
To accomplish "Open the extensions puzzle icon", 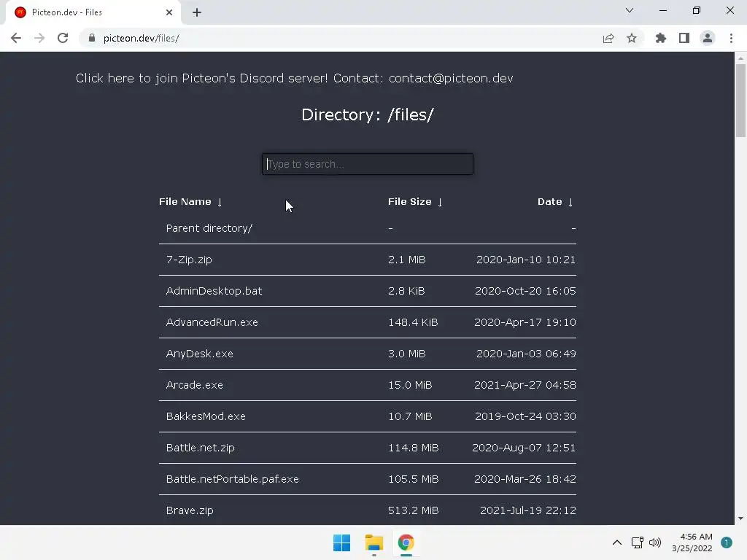I will (x=660, y=38).
